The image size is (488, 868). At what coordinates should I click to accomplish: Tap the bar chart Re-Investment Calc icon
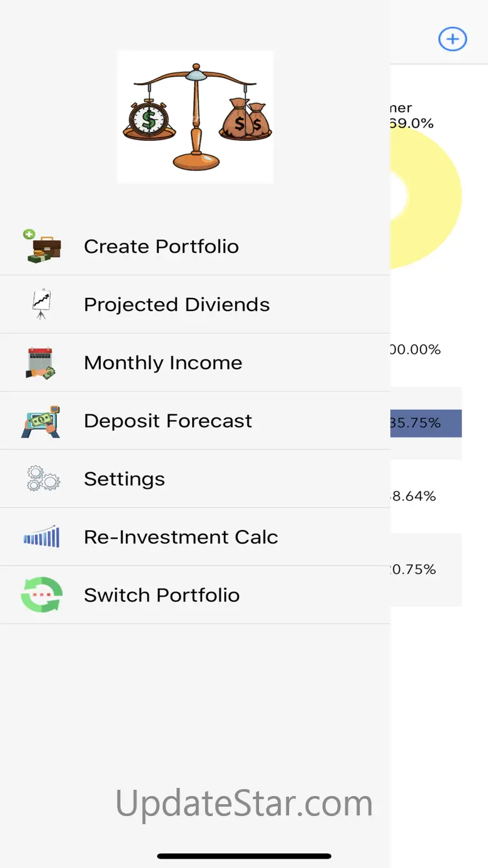point(42,537)
